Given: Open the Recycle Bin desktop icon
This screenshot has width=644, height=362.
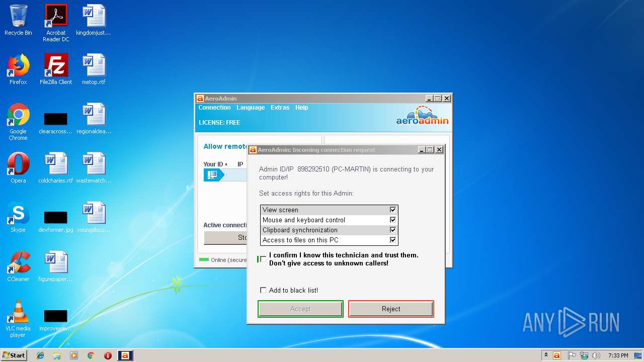Looking at the screenshot, I should pos(18,20).
